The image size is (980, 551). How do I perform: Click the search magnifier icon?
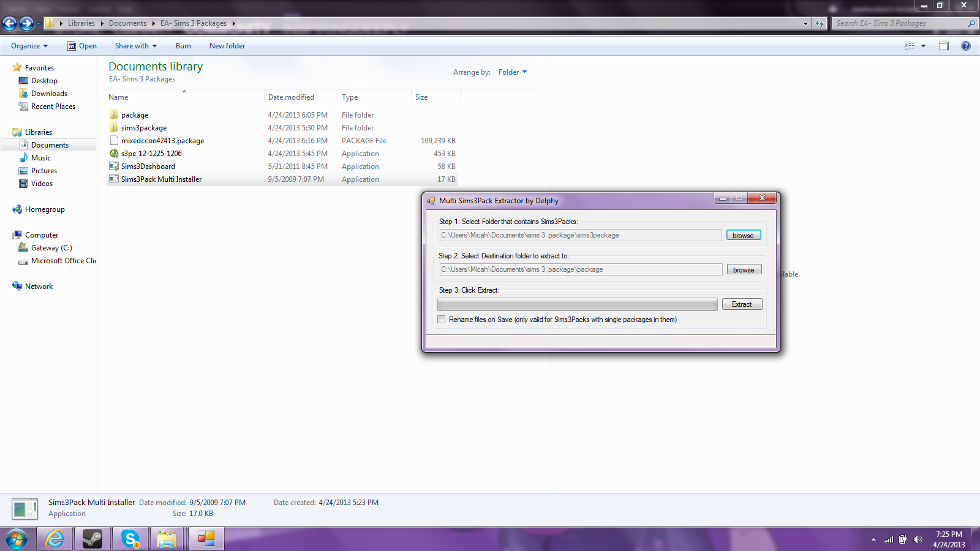[971, 23]
